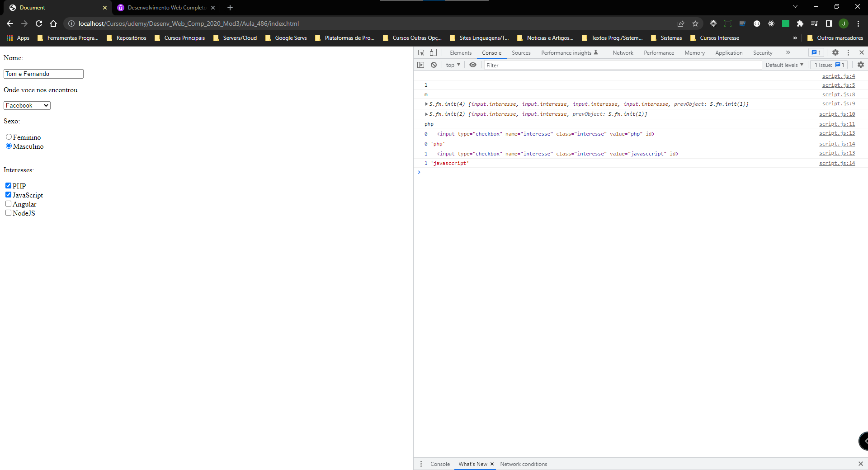This screenshot has width=868, height=470.
Task: Click the browser Forward arrow
Action: point(24,23)
